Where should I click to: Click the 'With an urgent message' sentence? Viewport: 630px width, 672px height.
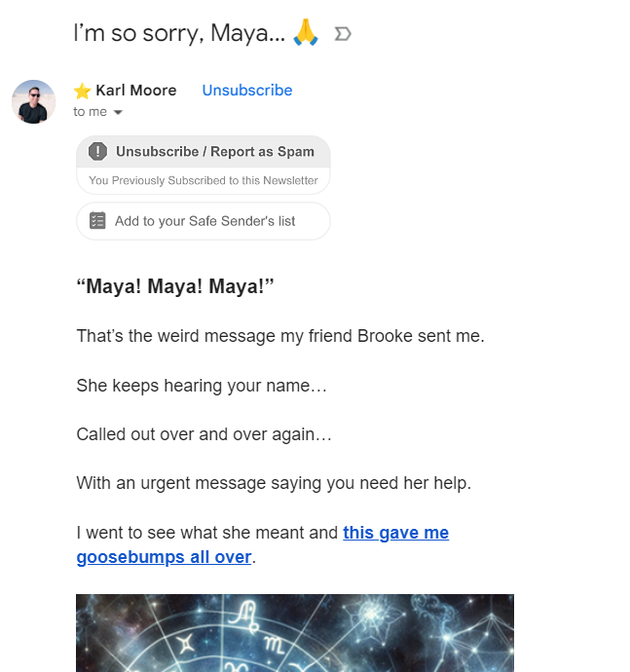274,483
